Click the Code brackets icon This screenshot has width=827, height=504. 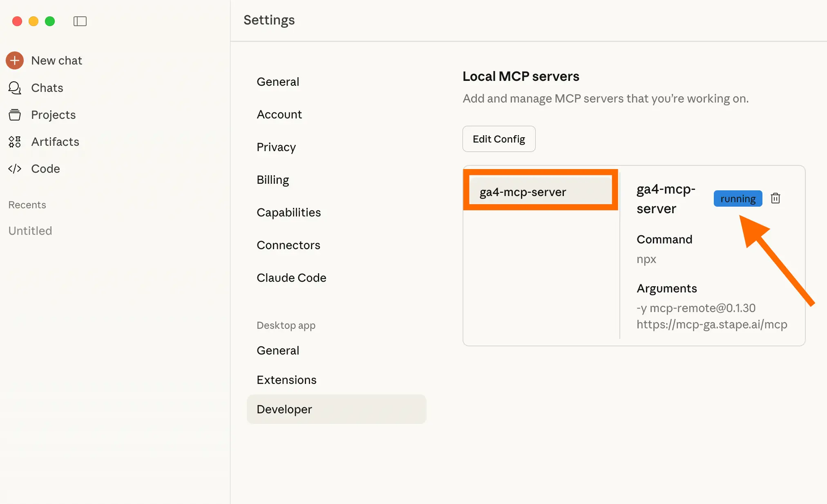(x=15, y=169)
